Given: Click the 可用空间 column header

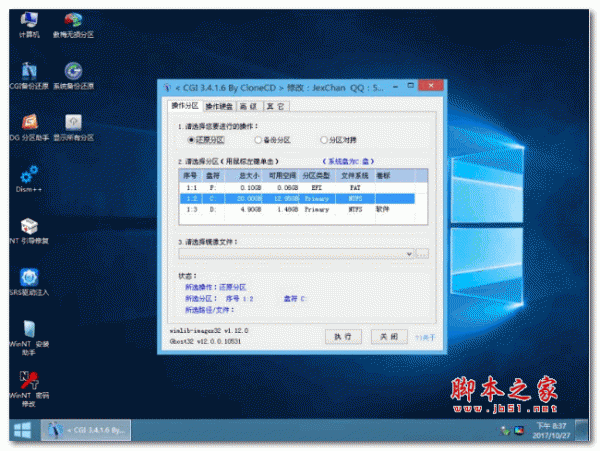Looking at the screenshot, I should (281, 176).
